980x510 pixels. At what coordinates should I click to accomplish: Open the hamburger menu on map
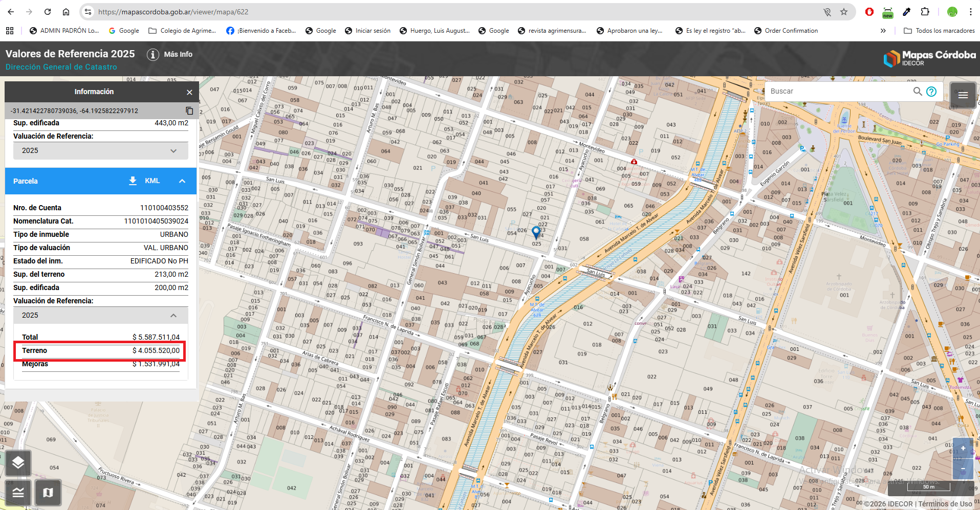click(x=963, y=95)
